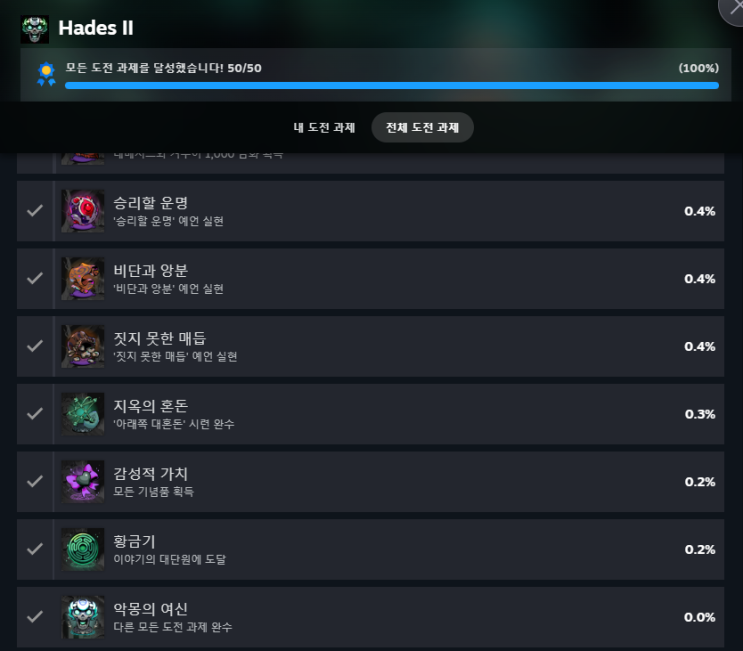This screenshot has height=651, width=743.
Task: Click the checkmark beside 지옥의 혼돈
Action: point(35,414)
